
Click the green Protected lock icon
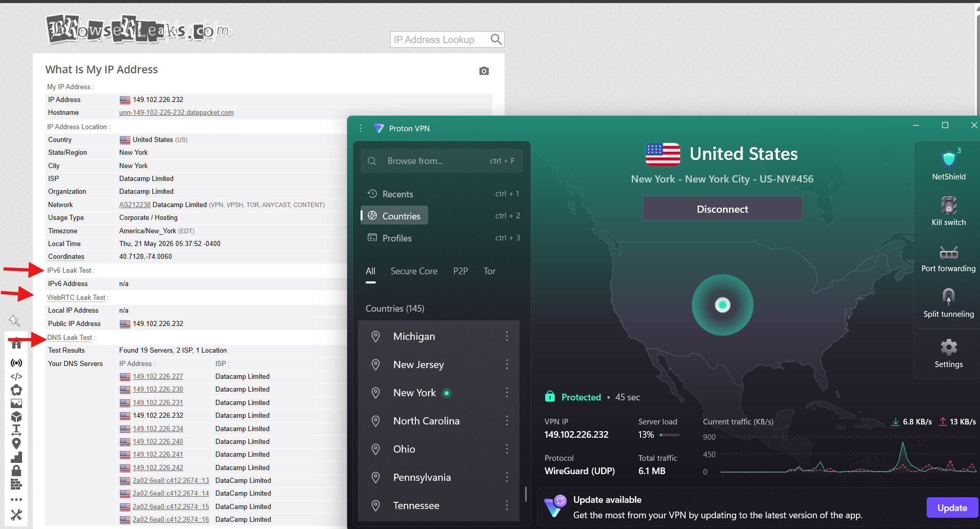[x=550, y=396]
